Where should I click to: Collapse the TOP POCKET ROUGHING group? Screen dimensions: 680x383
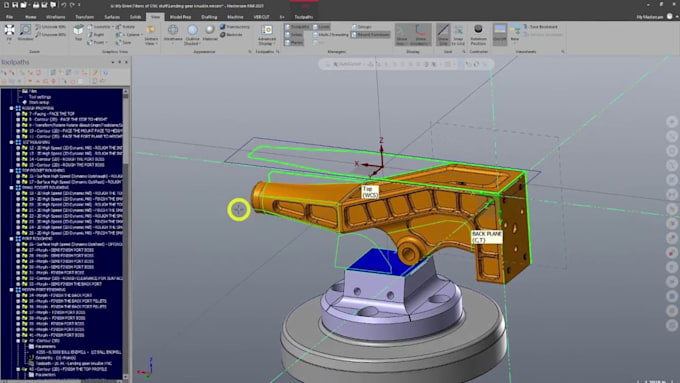click(12, 170)
